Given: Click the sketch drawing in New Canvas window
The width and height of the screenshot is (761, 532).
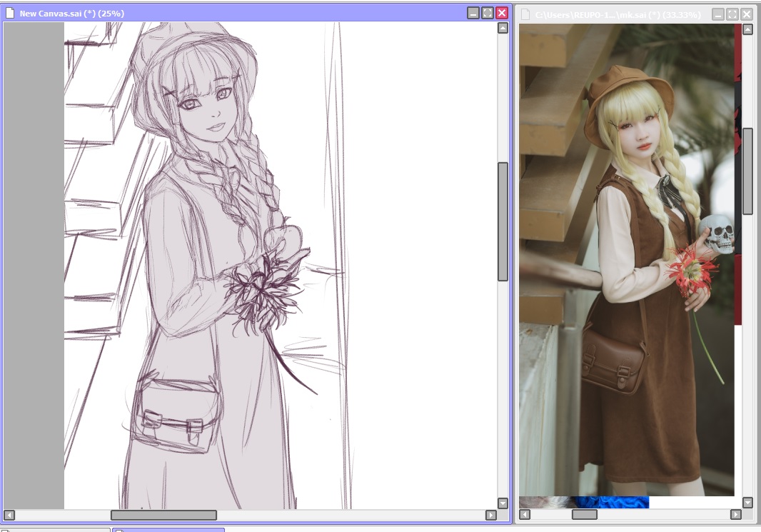Looking at the screenshot, I should pos(281,266).
